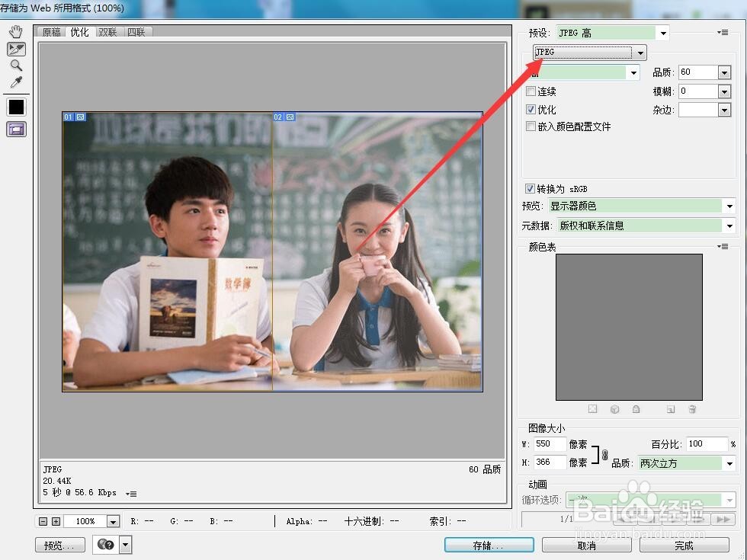Click the 预览... button
The width and height of the screenshot is (747, 560).
[60, 545]
